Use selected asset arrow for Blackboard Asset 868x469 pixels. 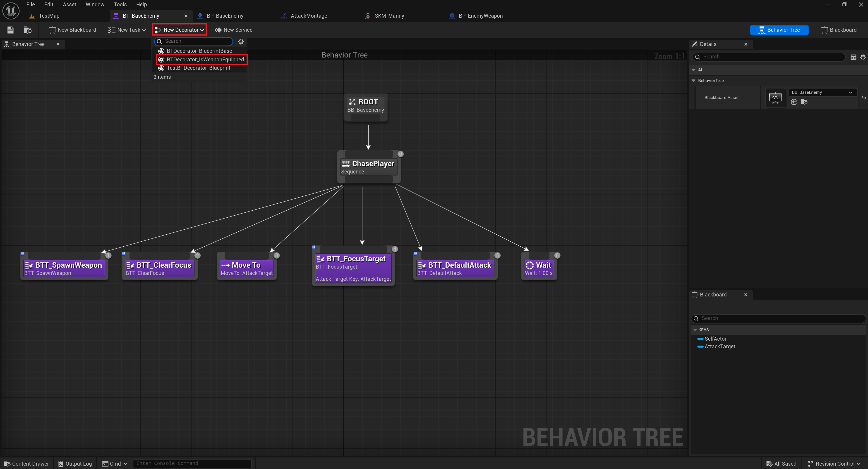(x=794, y=102)
